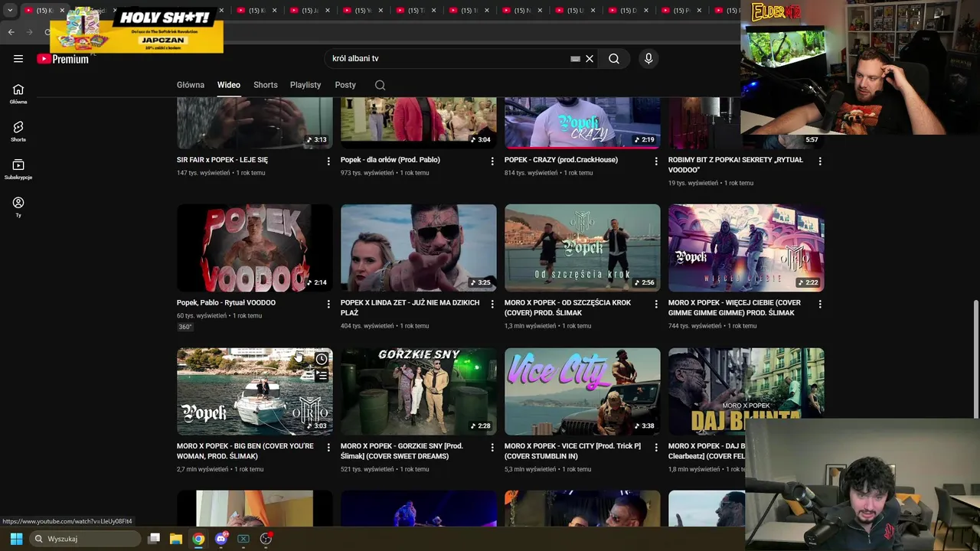
Task: Switch to Chrome on the taskbar
Action: 198,539
